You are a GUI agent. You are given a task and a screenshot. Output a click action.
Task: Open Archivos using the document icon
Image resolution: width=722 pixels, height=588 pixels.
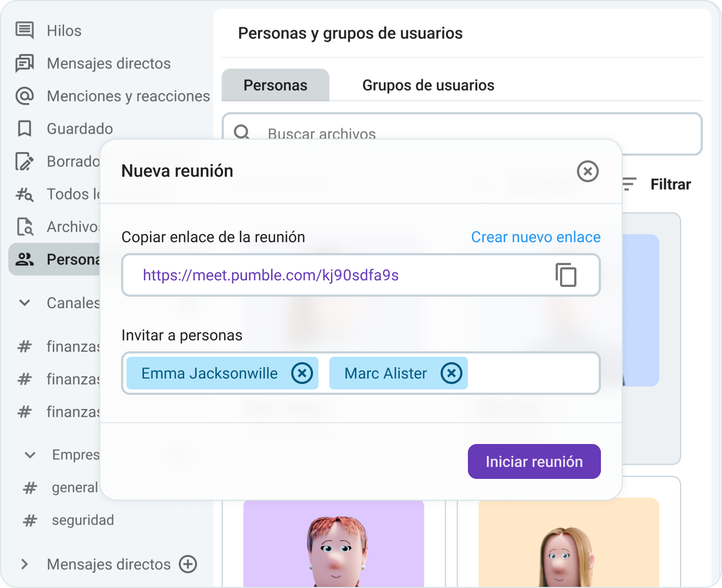(x=24, y=227)
